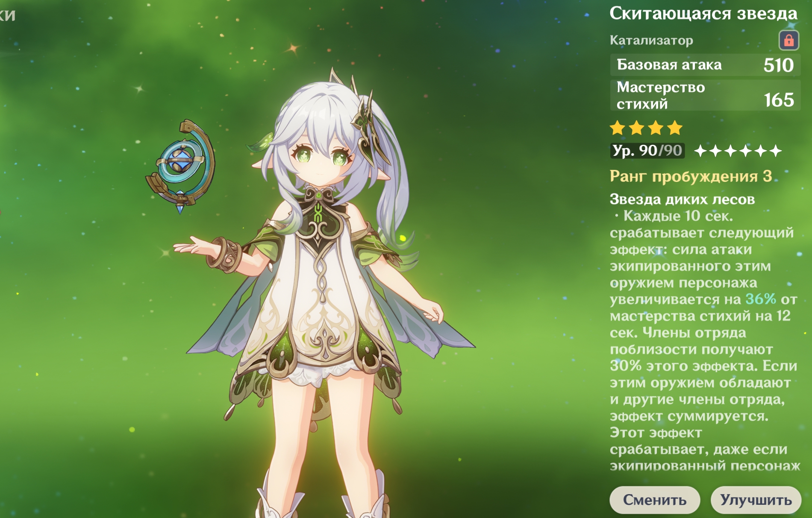
Task: Select the first gold rarity star
Action: click(x=617, y=128)
